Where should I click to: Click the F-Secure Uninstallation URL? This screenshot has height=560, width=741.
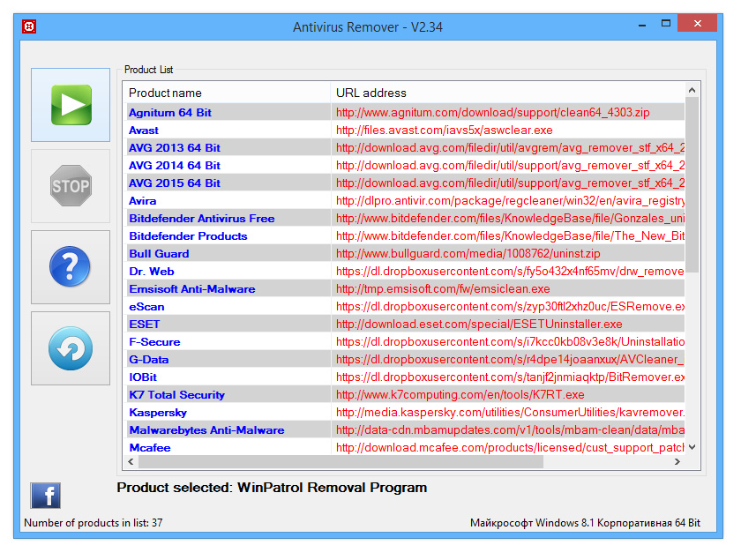[x=510, y=341]
